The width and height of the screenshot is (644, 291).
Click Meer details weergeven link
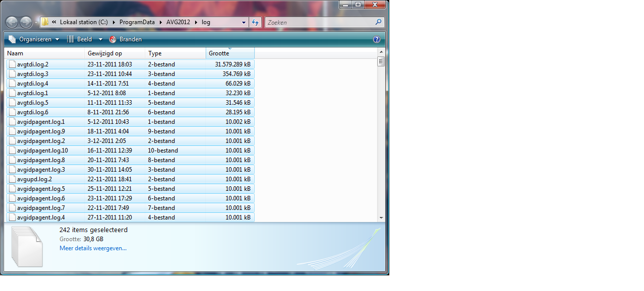point(93,248)
